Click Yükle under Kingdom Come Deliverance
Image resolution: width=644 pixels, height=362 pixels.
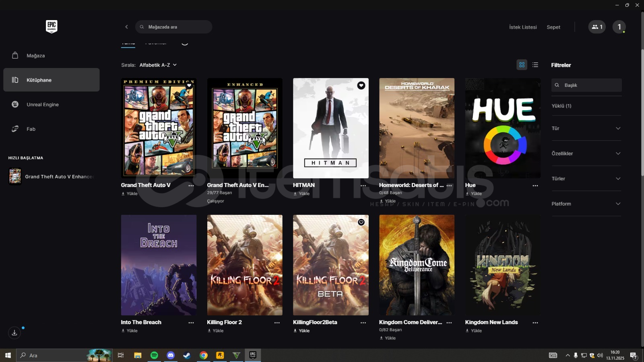pyautogui.click(x=388, y=338)
